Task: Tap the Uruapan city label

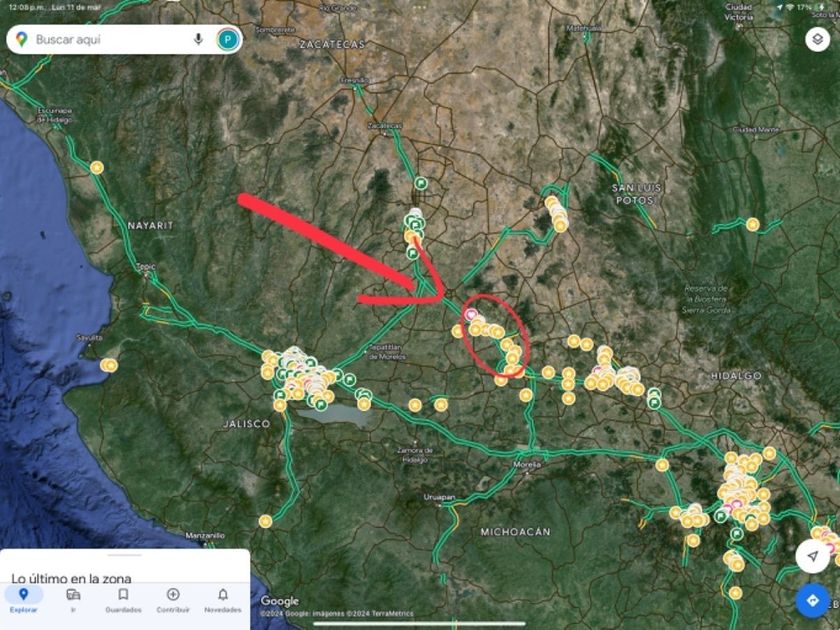Action: (x=439, y=497)
